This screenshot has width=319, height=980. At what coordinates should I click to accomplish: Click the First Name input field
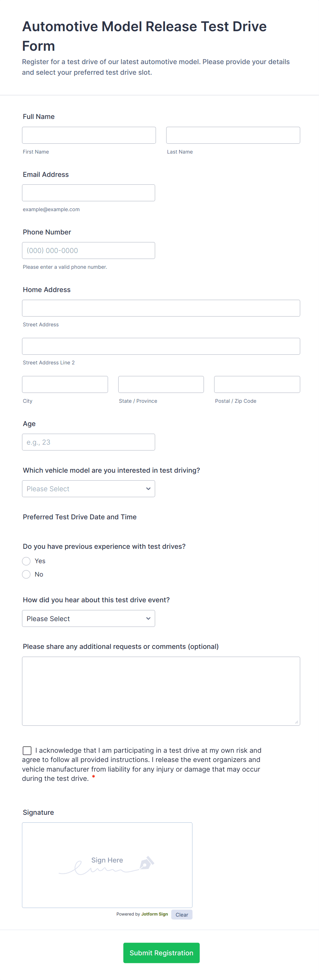89,135
